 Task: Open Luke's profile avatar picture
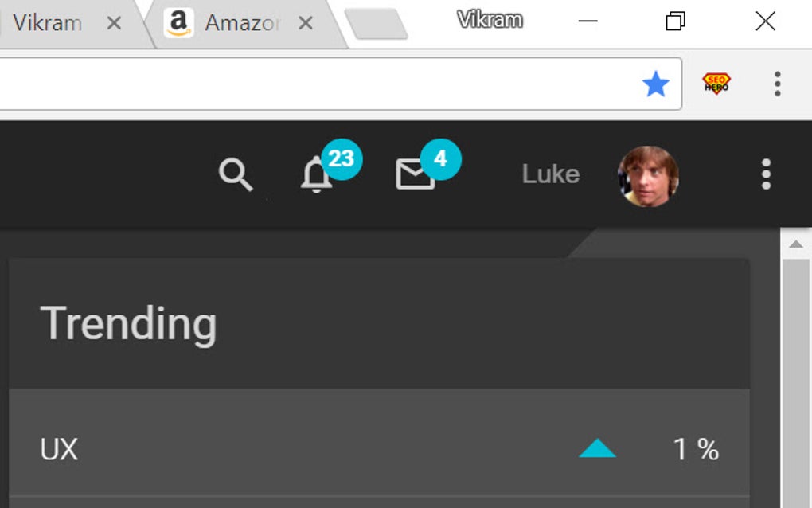point(648,175)
